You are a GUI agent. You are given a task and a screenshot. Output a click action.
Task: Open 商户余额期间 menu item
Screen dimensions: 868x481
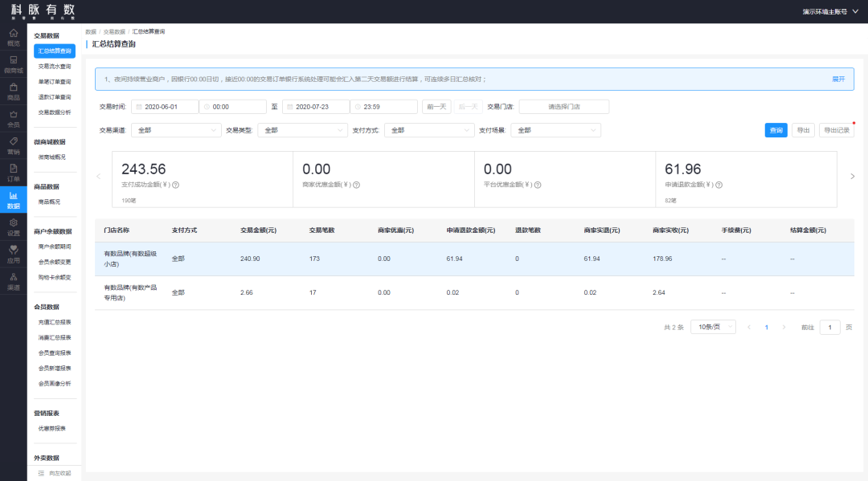pyautogui.click(x=55, y=247)
